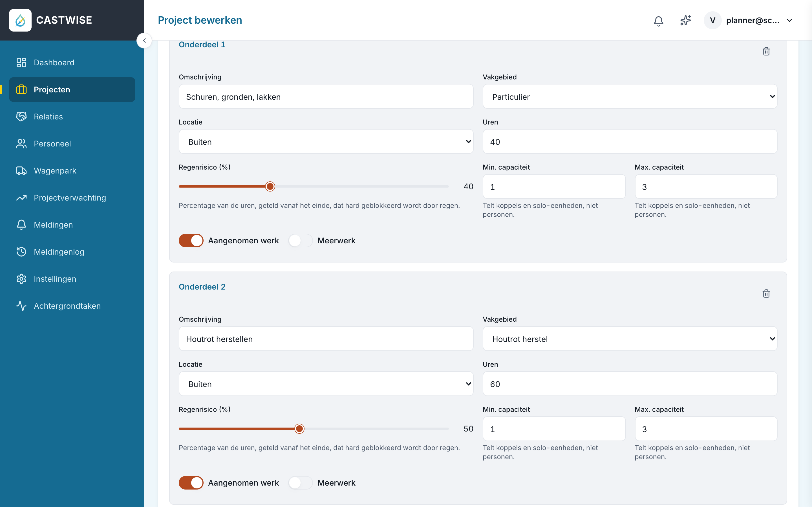Expand Vakgebied dropdown showing Houtrot herstel
812x507 pixels.
point(630,339)
